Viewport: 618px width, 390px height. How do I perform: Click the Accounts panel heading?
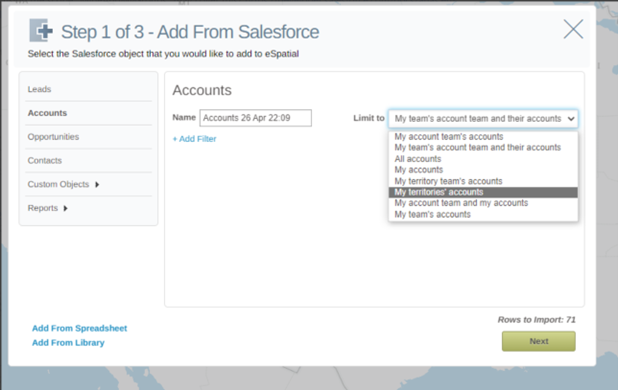tap(202, 90)
